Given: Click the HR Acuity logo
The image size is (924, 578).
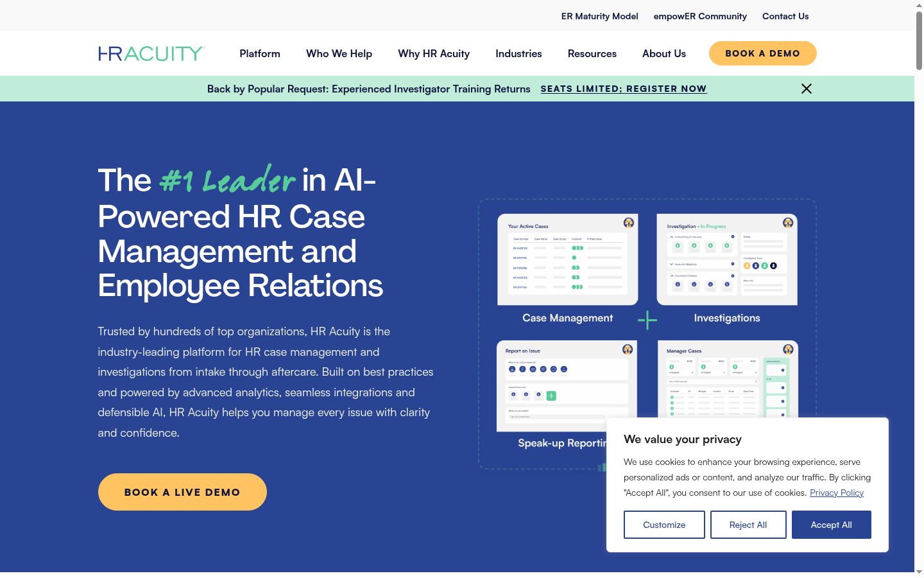Looking at the screenshot, I should pos(151,53).
